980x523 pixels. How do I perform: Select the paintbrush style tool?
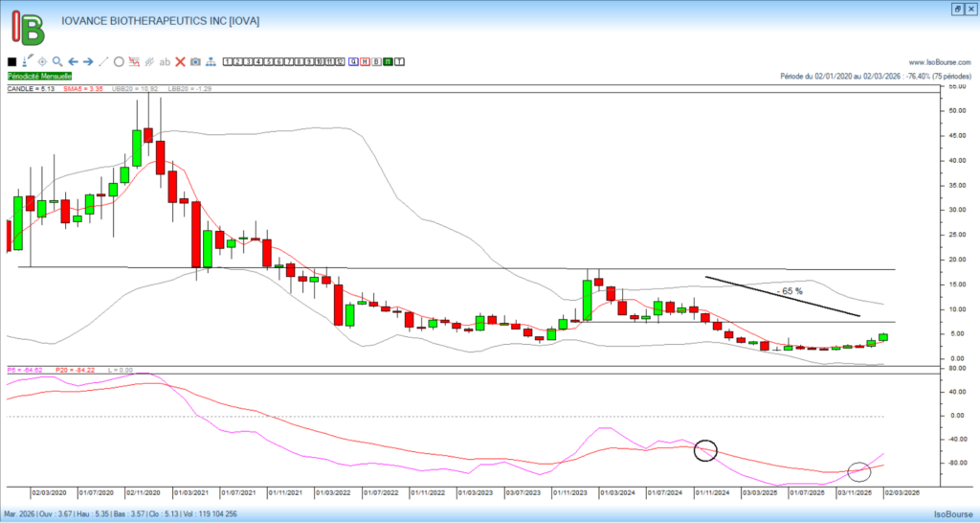(27, 61)
